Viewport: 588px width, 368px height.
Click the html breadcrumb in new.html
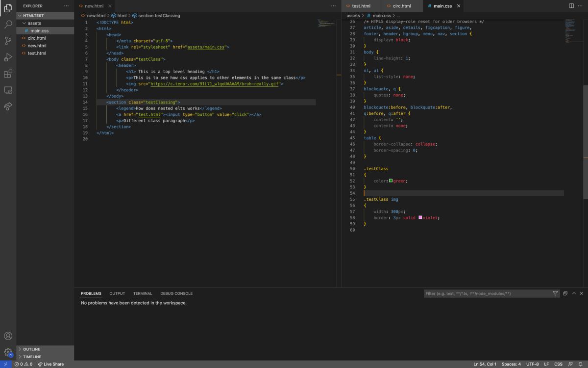pos(119,16)
